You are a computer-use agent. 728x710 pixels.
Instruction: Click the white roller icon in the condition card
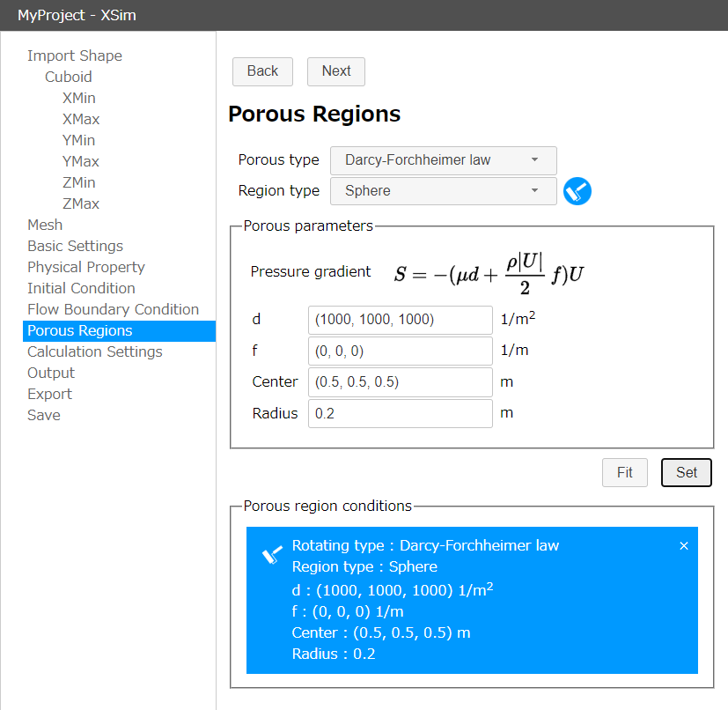[272, 555]
